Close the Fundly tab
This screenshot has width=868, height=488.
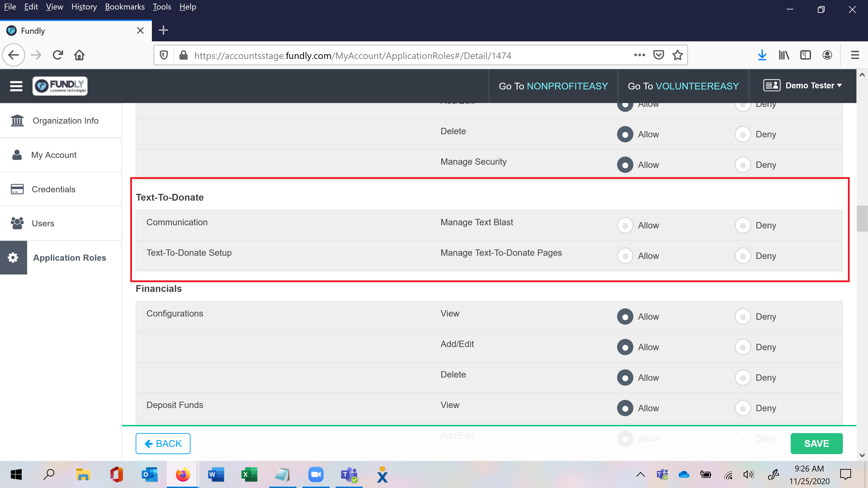pyautogui.click(x=140, y=31)
